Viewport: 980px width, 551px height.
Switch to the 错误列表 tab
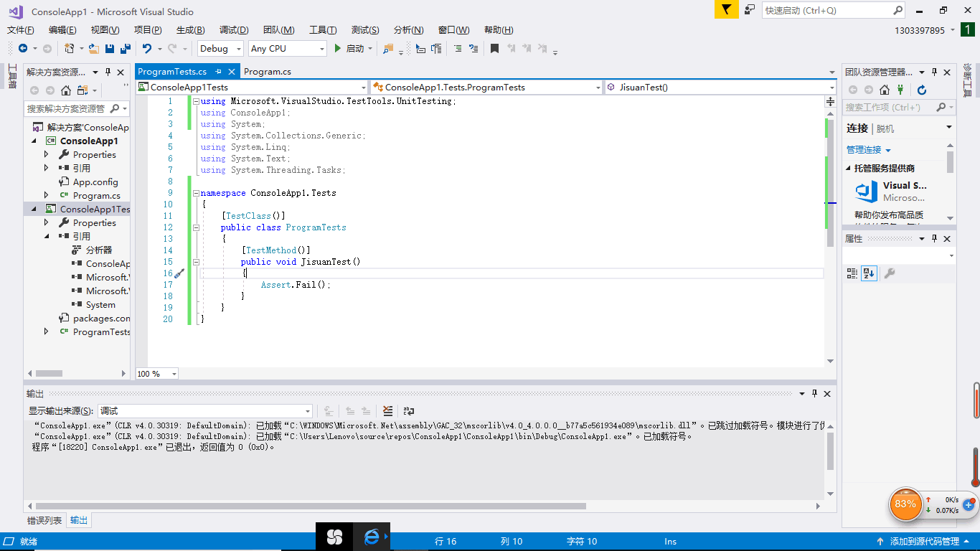[44, 520]
